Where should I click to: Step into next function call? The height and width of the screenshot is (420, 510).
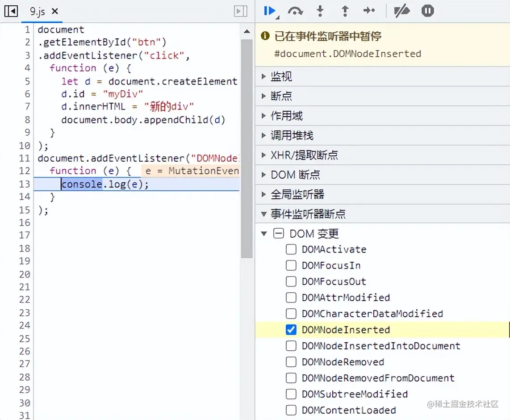[320, 11]
